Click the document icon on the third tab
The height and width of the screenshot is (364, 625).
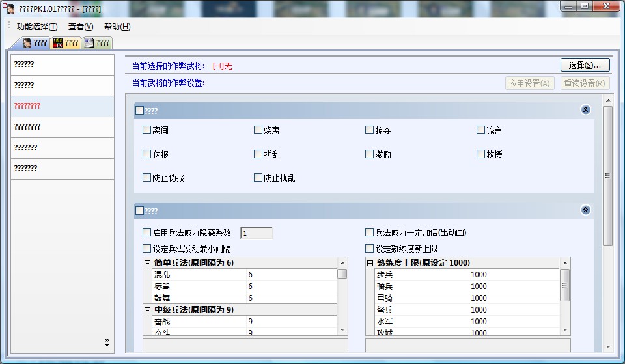click(89, 43)
